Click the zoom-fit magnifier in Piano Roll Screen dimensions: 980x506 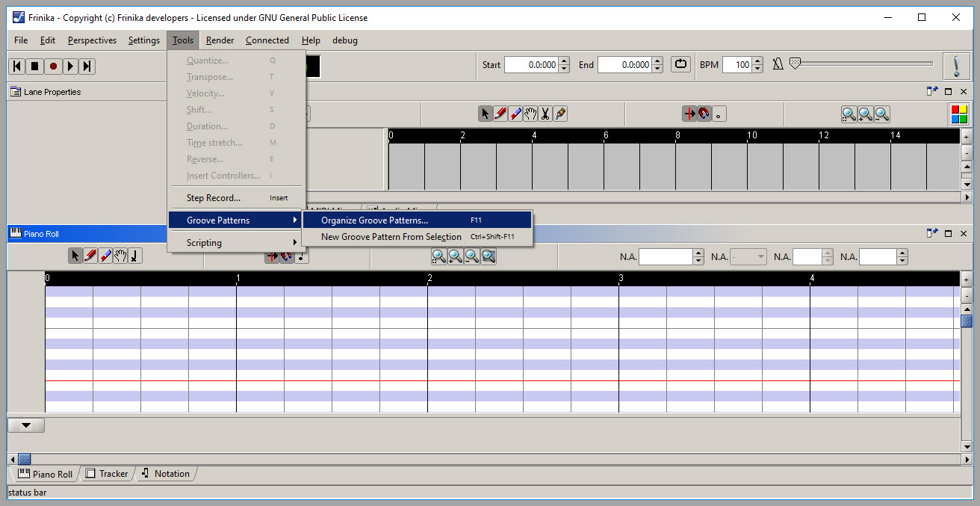489,256
